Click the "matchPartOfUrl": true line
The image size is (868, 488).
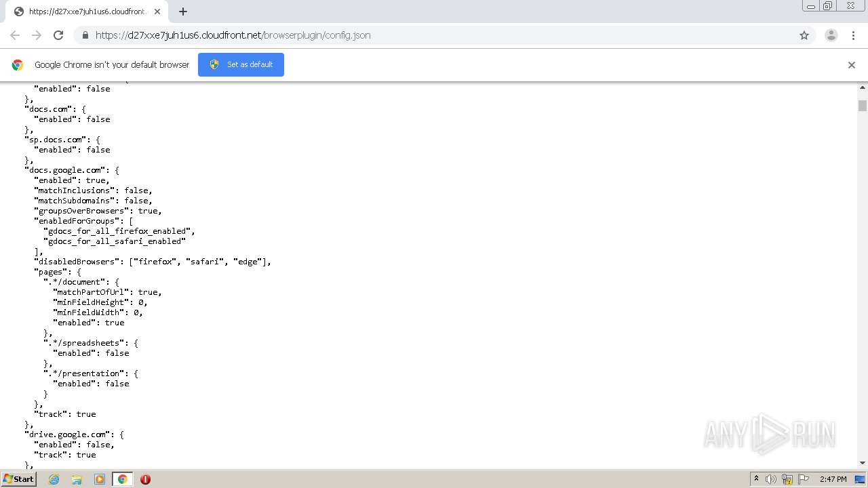108,292
